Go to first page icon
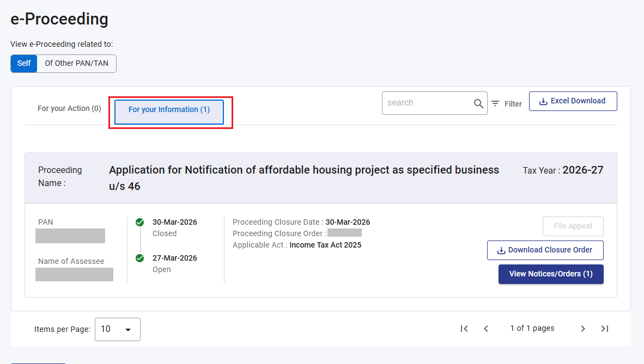The width and height of the screenshot is (644, 364). click(x=464, y=329)
